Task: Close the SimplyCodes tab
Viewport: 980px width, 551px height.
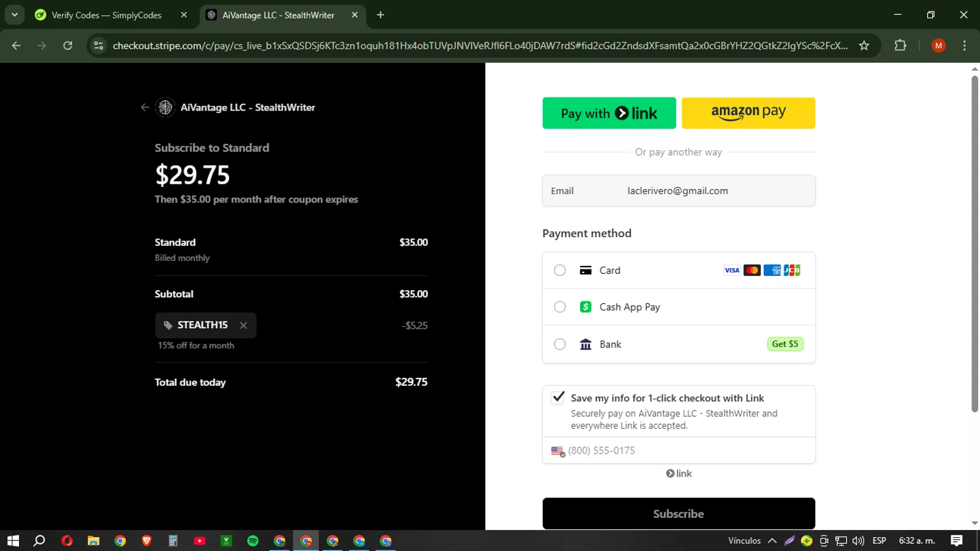Action: (x=184, y=15)
